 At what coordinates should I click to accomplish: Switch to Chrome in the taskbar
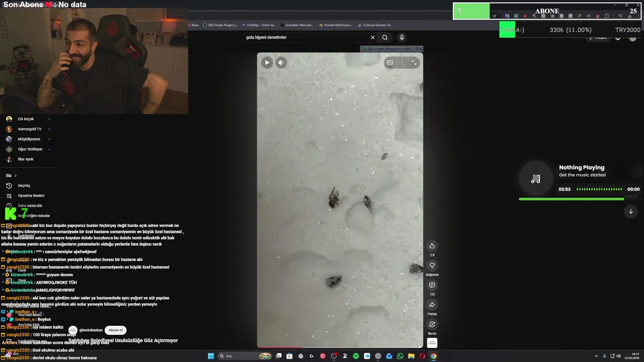click(x=433, y=356)
